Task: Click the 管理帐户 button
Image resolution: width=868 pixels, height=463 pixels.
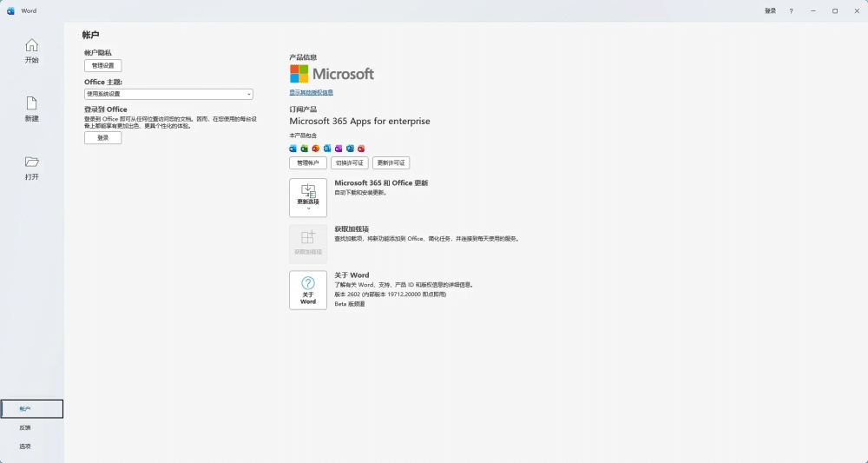Action: pos(308,162)
